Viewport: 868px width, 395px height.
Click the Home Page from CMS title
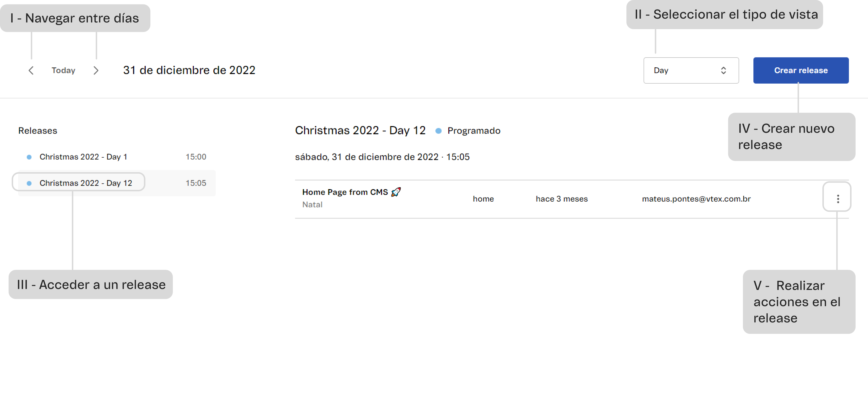tap(345, 192)
